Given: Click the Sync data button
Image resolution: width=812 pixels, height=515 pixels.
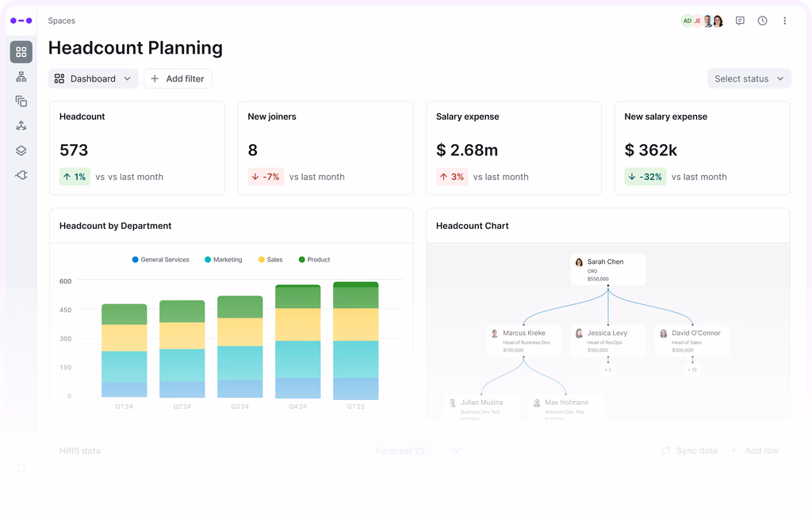Looking at the screenshot, I should pyautogui.click(x=689, y=451).
